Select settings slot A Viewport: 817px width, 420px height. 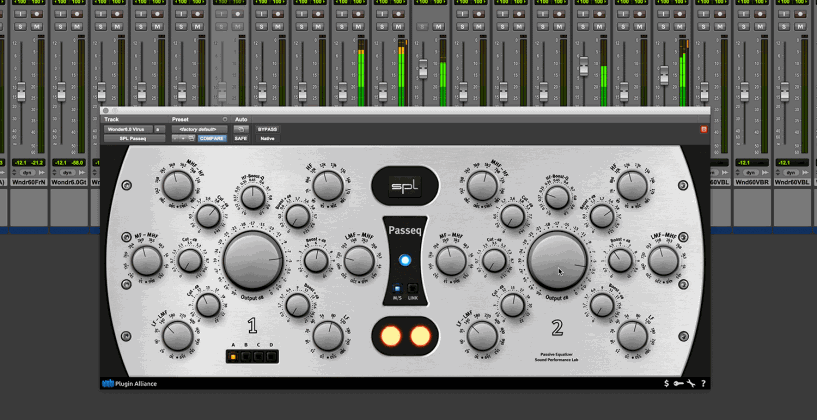click(233, 357)
